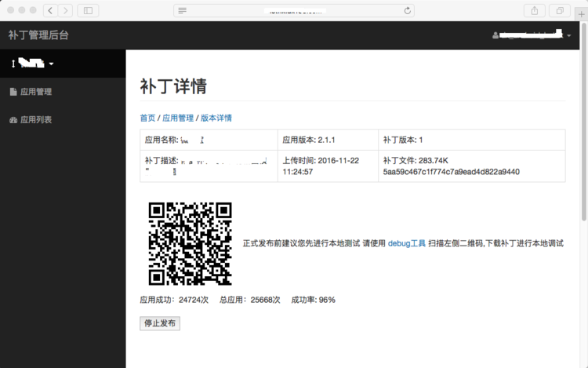Image resolution: width=588 pixels, height=368 pixels.
Task: Select the 补丁版本: 1 cell
Action: pos(472,140)
